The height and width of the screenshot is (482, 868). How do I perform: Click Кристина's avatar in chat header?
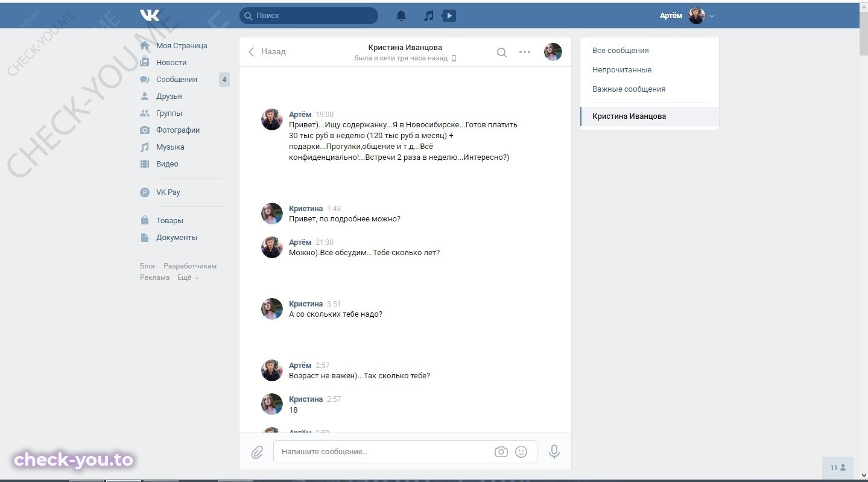click(553, 52)
